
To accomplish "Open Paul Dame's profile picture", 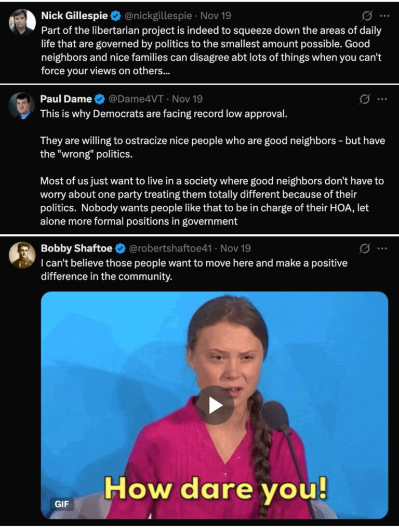I will pyautogui.click(x=22, y=105).
